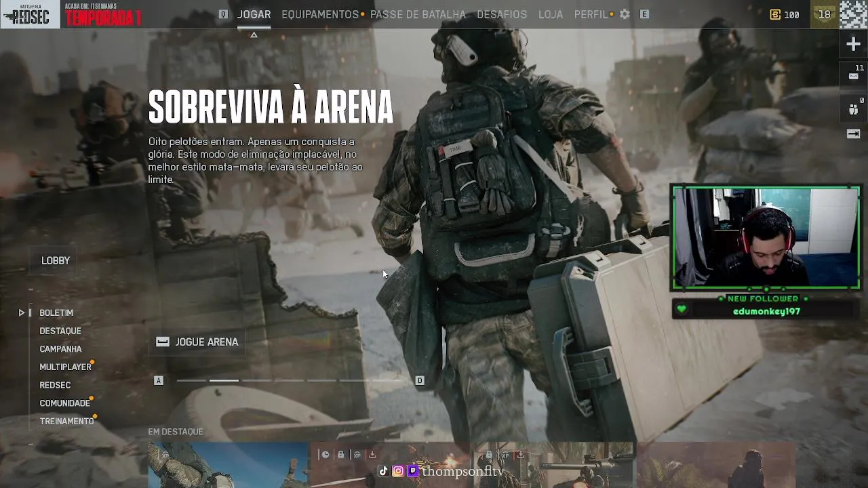Image resolution: width=868 pixels, height=488 pixels.
Task: Open Multiplayer from the side menu
Action: [65, 367]
